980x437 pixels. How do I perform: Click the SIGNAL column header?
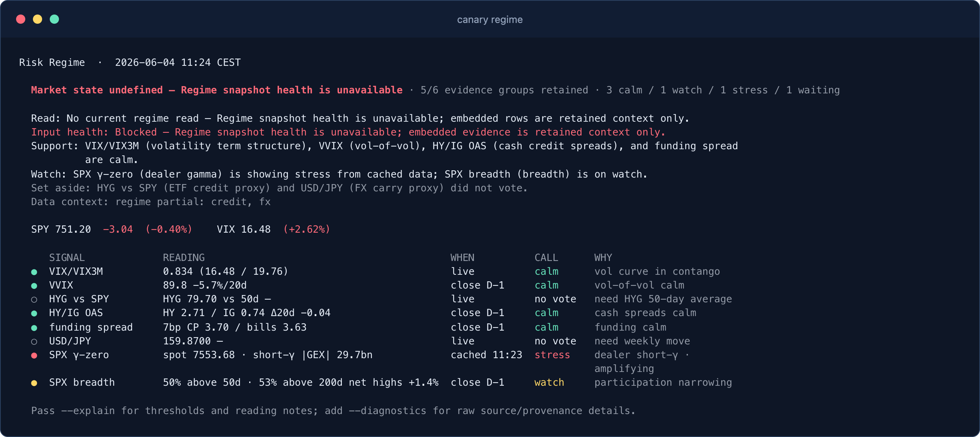point(67,258)
